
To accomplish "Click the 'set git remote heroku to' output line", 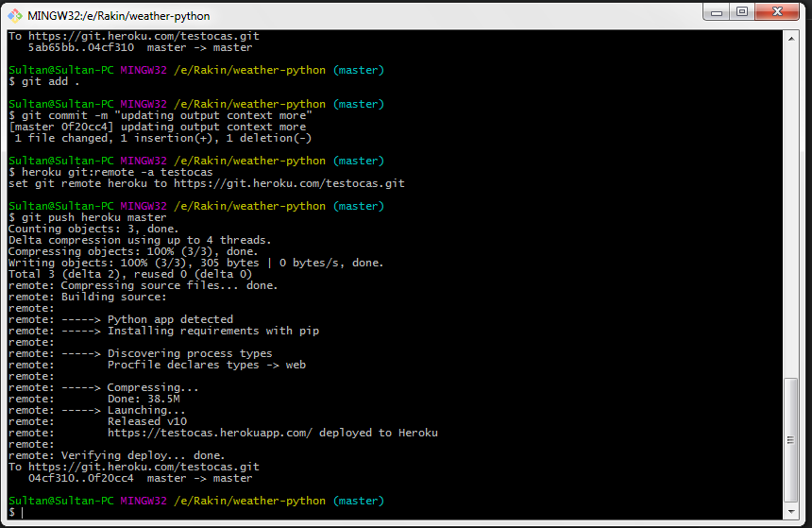I will (207, 183).
